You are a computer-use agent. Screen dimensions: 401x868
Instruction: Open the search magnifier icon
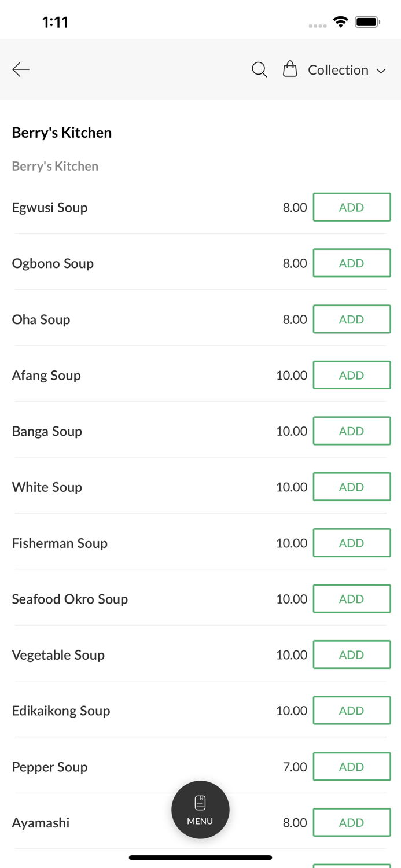tap(259, 69)
